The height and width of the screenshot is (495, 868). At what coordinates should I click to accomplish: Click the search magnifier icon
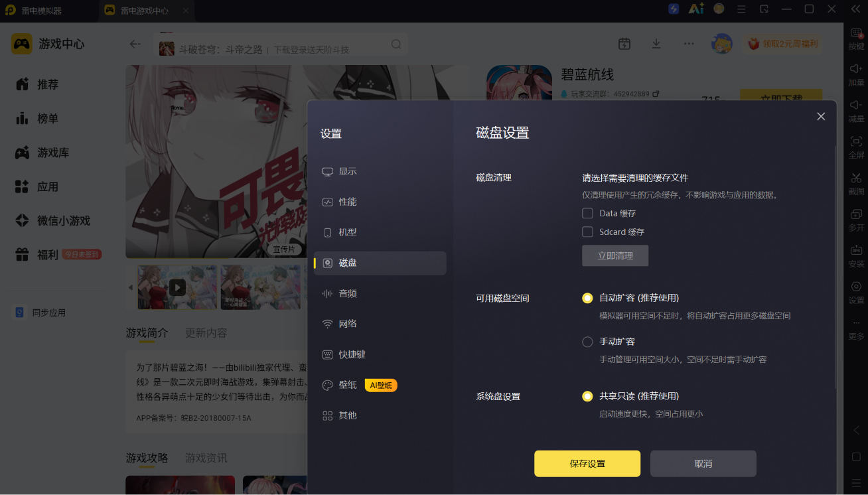[396, 44]
